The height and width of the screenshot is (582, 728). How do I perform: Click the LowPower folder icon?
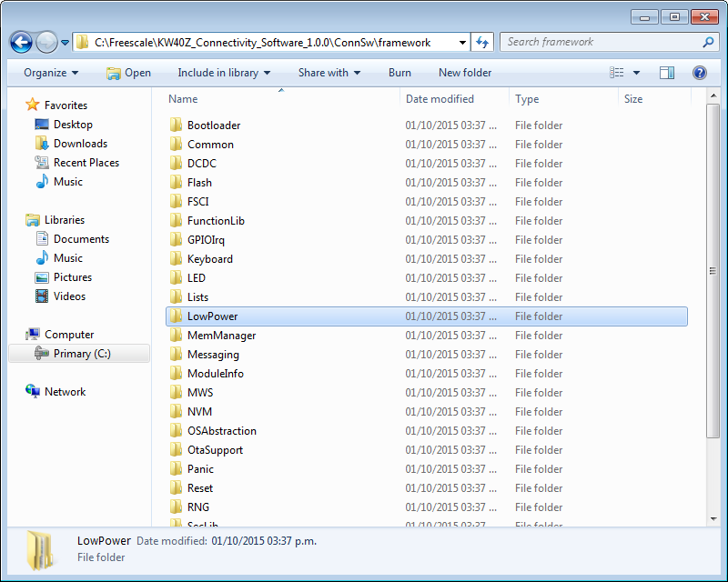tap(176, 316)
